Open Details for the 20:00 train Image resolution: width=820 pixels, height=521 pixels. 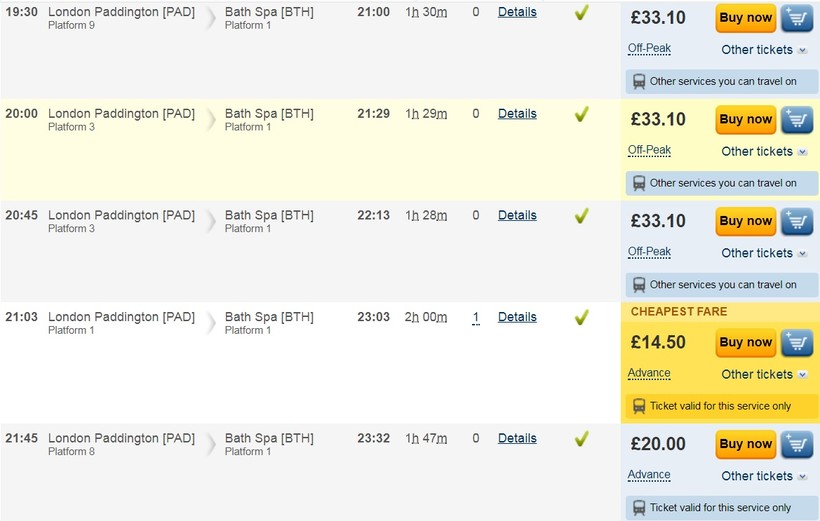[x=517, y=114]
